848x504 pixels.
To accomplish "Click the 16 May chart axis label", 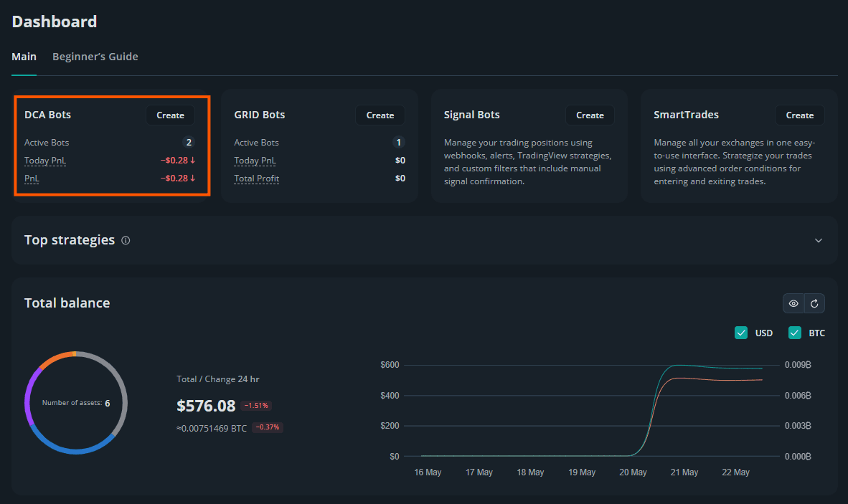I will pyautogui.click(x=428, y=472).
